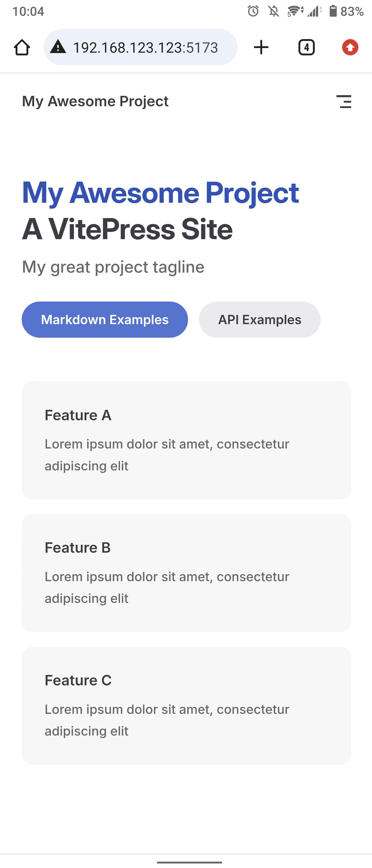Screen dimensions: 372x868
Task: Tap the red update arrow icon
Action: [x=350, y=47]
